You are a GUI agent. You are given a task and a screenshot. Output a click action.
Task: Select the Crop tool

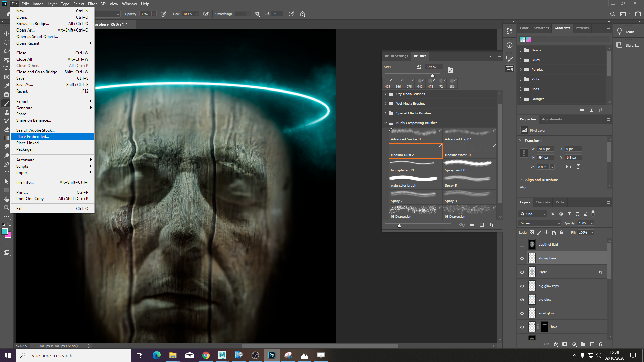(x=6, y=68)
